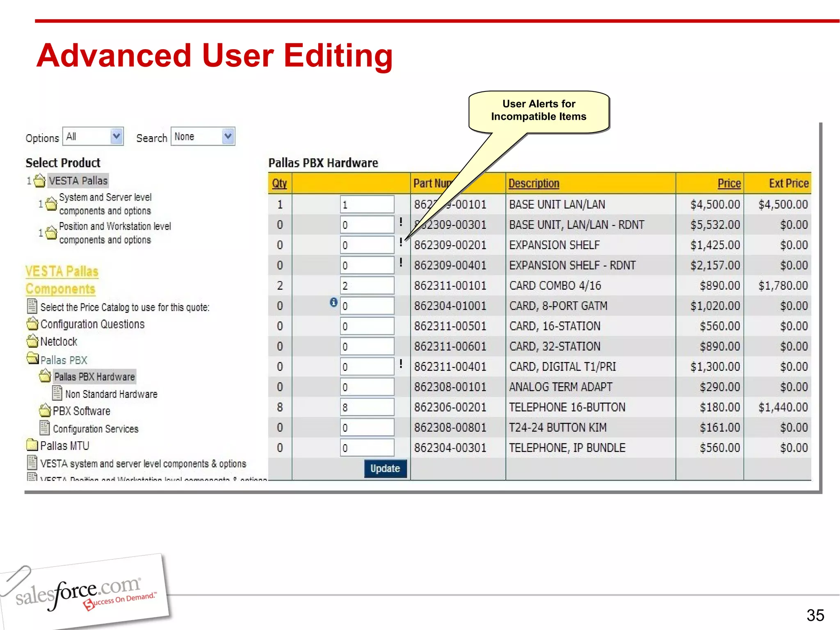840x630 pixels.
Task: Select the VESTA Pallas tree node
Action: (x=78, y=180)
